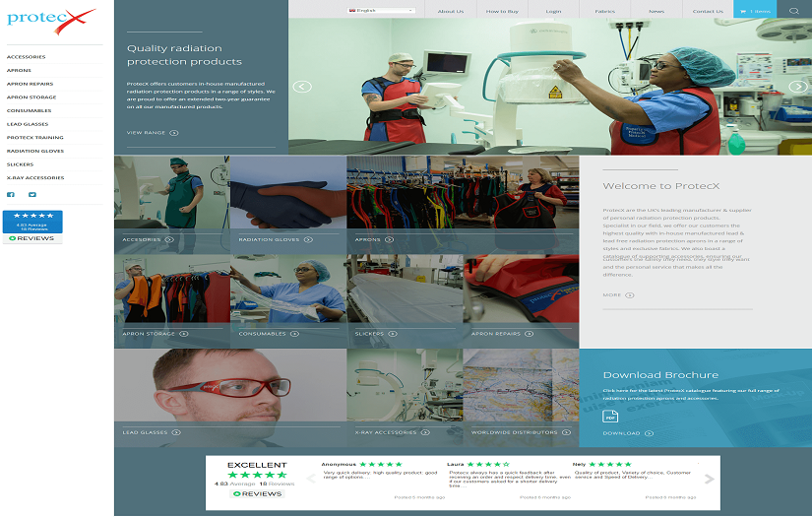Click the Download Brochure heading
This screenshot has width=812, height=517.
tap(660, 375)
